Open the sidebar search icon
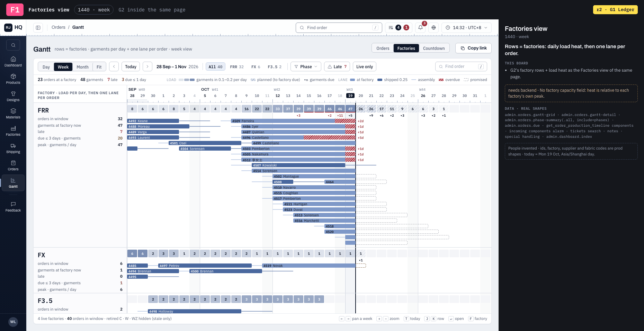 pos(13,45)
